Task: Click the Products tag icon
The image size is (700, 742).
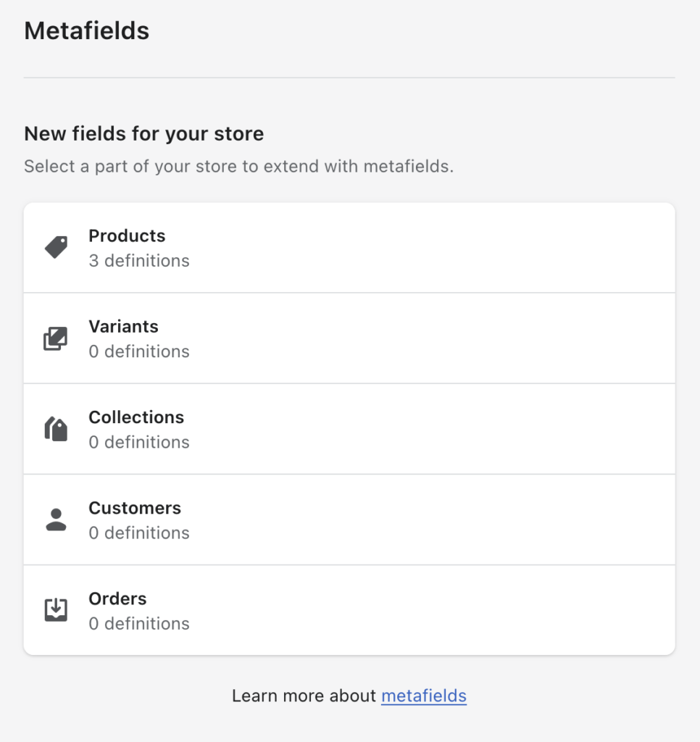Action: (x=55, y=246)
